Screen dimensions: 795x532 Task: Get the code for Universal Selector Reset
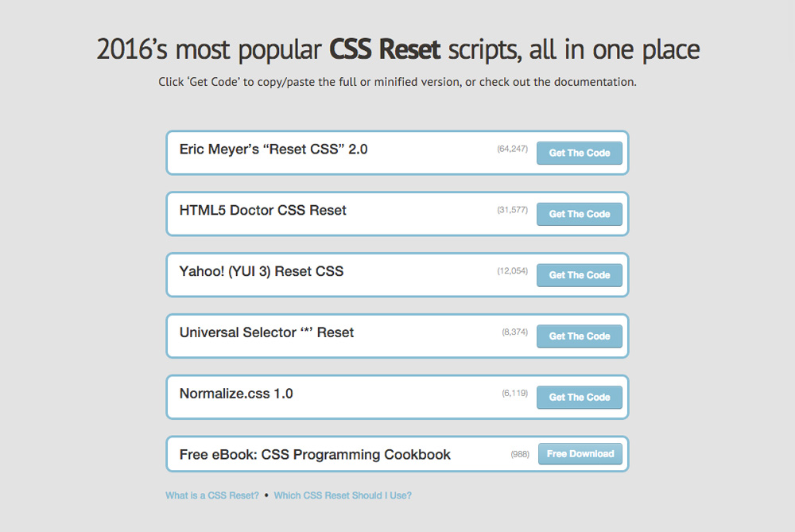pyautogui.click(x=580, y=336)
